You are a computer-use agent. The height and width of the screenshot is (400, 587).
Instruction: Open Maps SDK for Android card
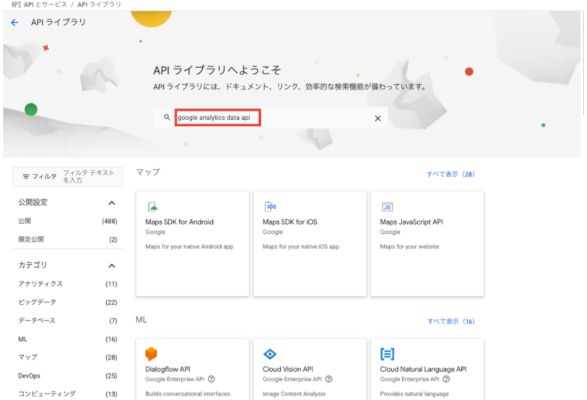point(192,244)
